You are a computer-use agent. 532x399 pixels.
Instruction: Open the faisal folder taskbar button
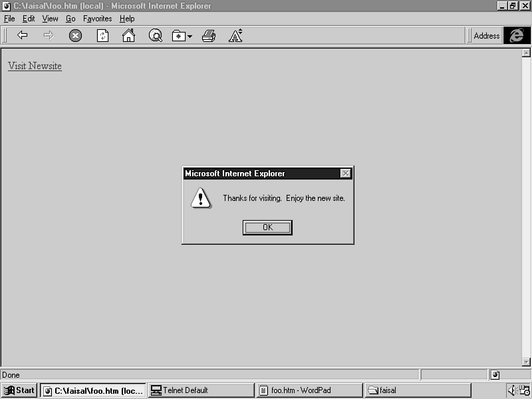click(x=418, y=390)
